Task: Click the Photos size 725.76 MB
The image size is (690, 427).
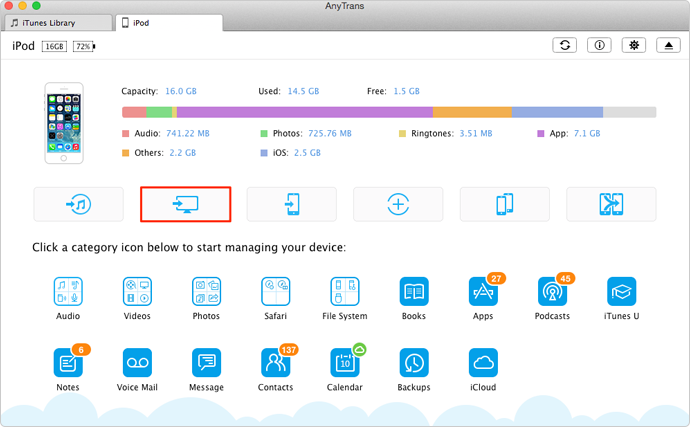Action: coord(330,133)
